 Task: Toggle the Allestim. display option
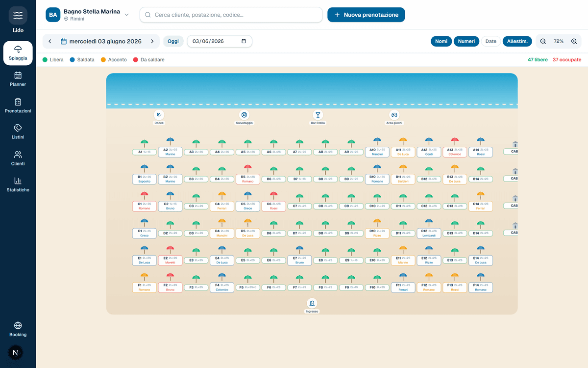tap(517, 41)
